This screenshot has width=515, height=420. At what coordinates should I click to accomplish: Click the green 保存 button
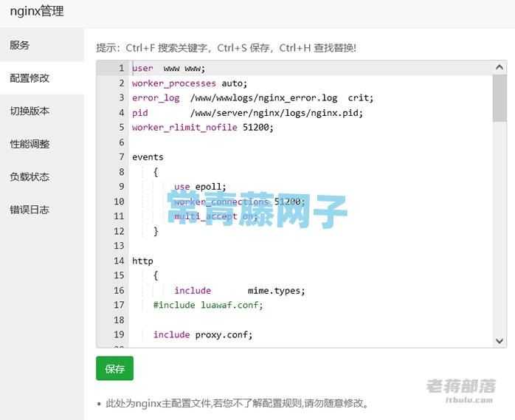(x=114, y=368)
